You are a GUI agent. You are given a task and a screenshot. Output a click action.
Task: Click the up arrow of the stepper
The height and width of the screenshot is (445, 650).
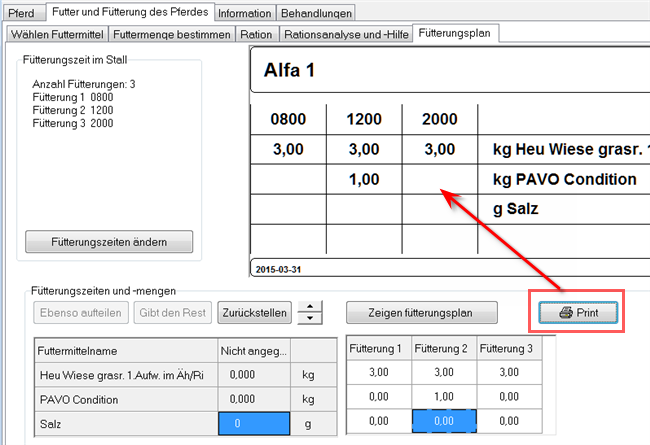pos(310,307)
